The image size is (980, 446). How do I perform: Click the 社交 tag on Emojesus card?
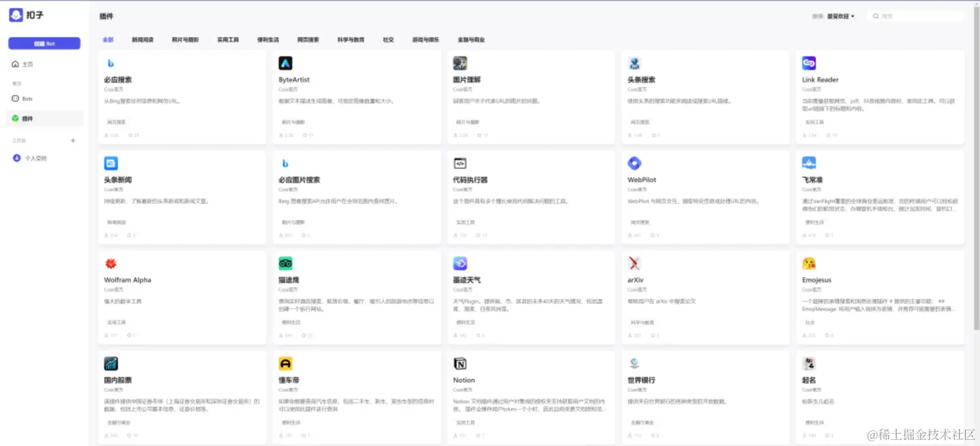(810, 322)
